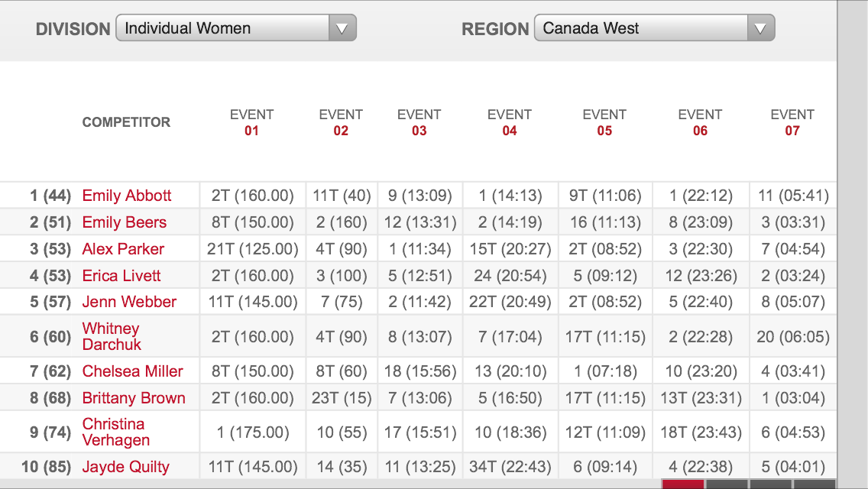Open Chelsea Miller's profile link

(133, 371)
